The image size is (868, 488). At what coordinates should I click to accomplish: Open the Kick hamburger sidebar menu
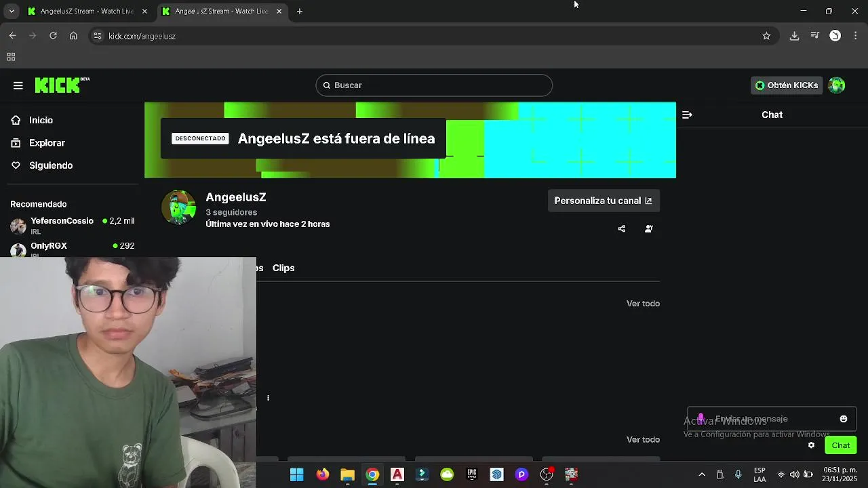point(18,85)
